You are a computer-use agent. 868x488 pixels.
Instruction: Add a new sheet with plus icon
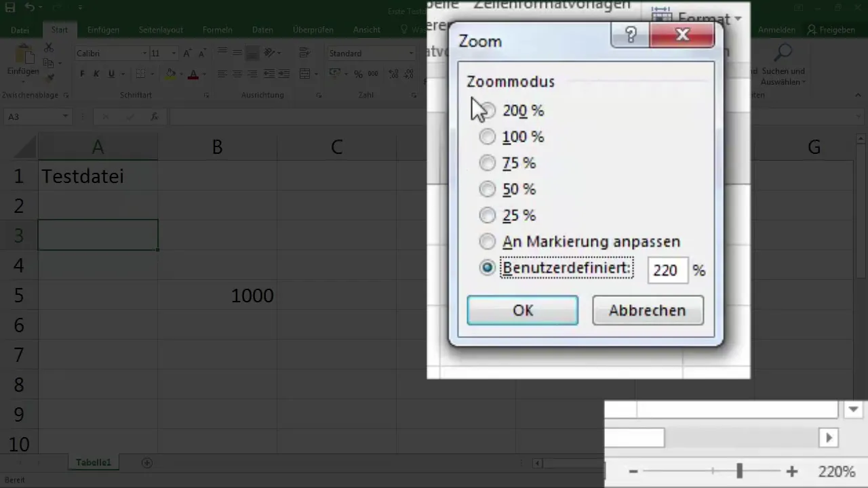pos(146,463)
